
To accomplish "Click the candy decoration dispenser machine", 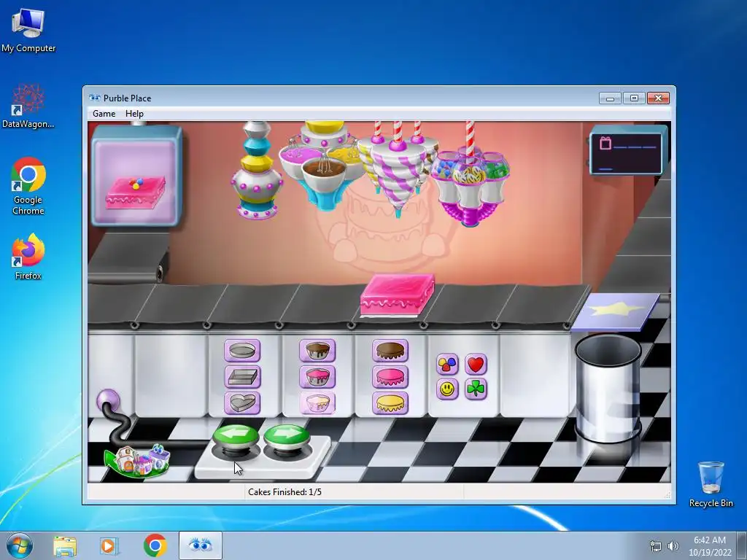I will (470, 175).
